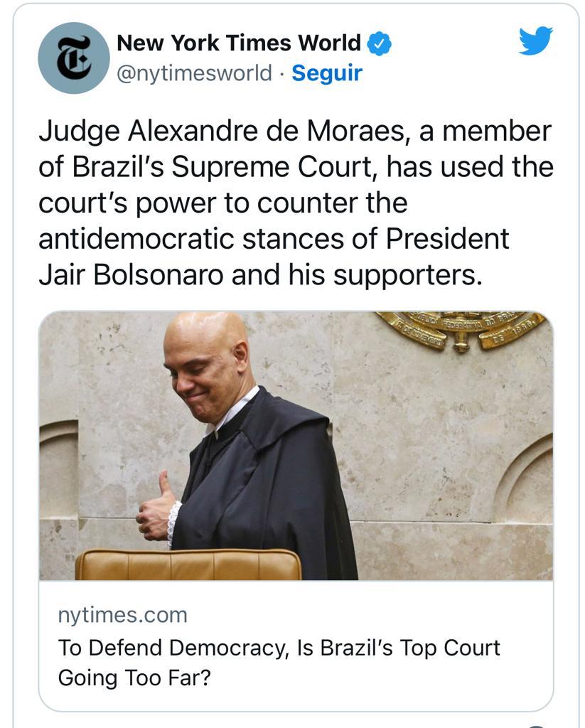Click the nytimes.com domain label
The height and width of the screenshot is (728, 585).
click(x=122, y=615)
